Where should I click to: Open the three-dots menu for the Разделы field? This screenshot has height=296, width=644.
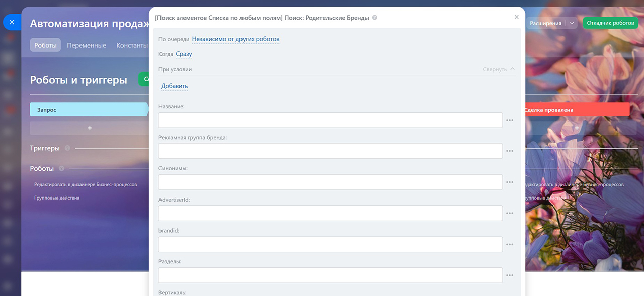coord(510,275)
